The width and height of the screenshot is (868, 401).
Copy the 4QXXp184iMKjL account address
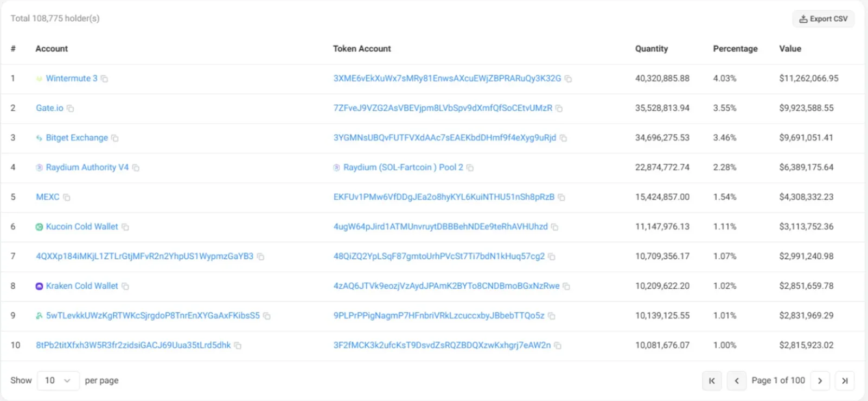click(260, 257)
